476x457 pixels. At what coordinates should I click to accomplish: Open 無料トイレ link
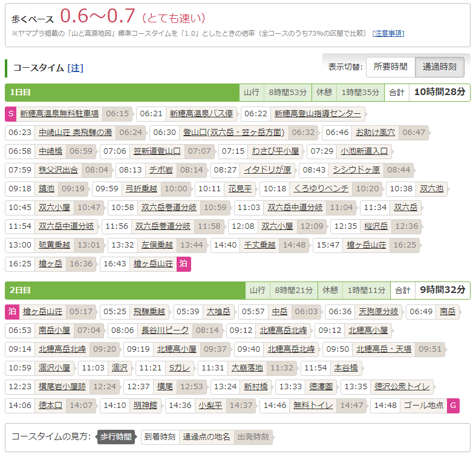pos(313,406)
